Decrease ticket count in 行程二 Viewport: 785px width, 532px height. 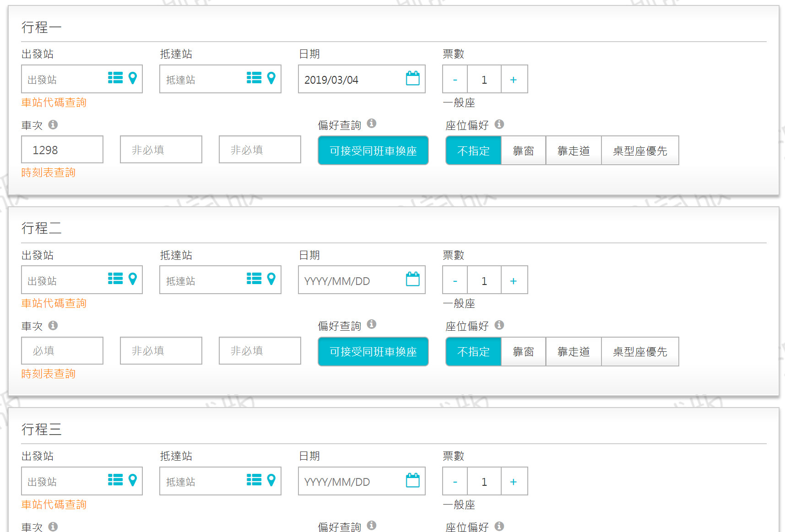coord(455,280)
